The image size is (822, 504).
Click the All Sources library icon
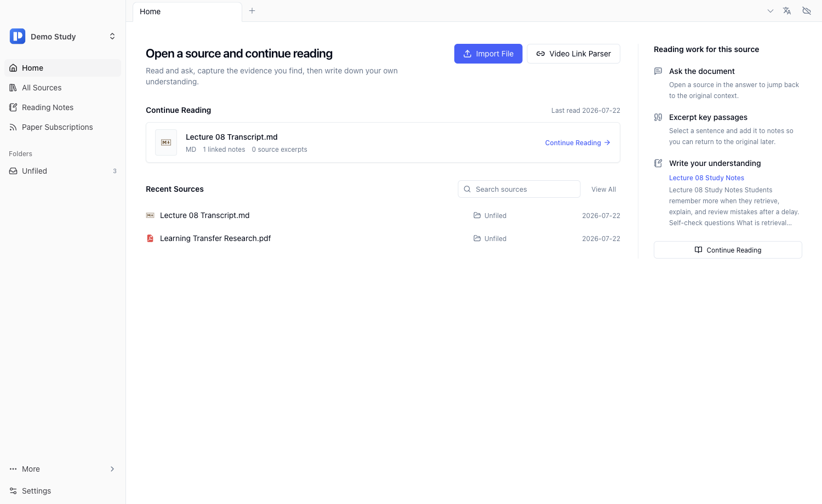(x=13, y=88)
